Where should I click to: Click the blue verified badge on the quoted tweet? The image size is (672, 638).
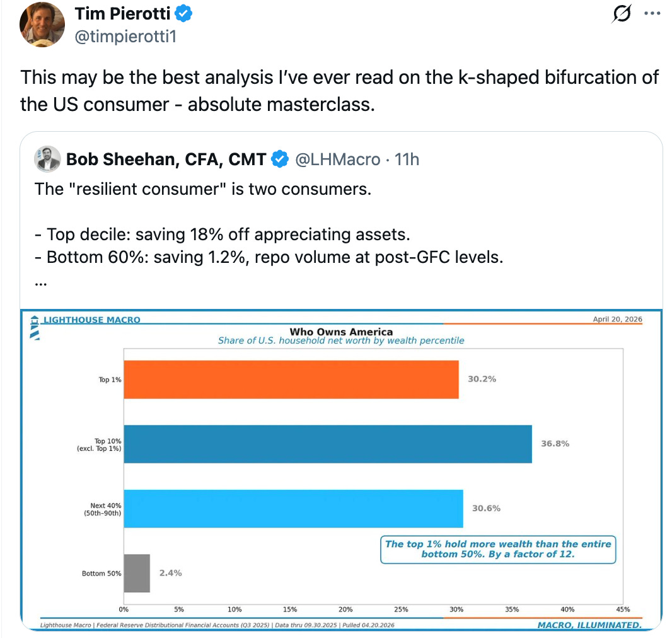278,159
